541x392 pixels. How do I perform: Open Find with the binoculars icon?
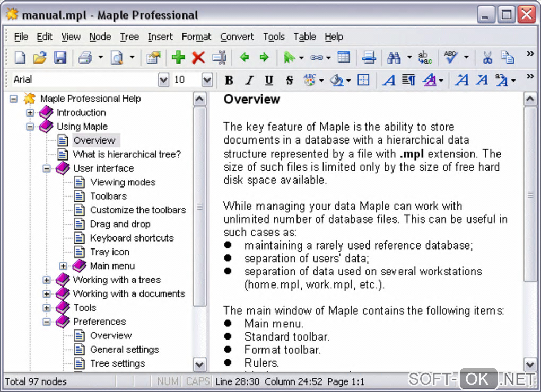394,57
